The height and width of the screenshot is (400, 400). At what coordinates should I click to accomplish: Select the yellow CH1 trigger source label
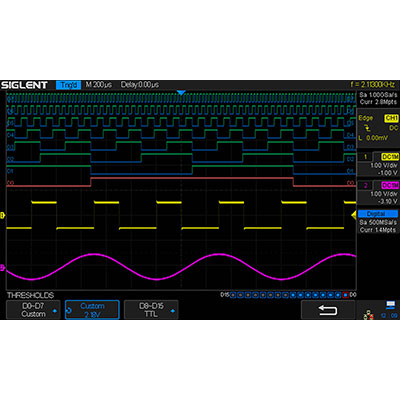click(391, 118)
